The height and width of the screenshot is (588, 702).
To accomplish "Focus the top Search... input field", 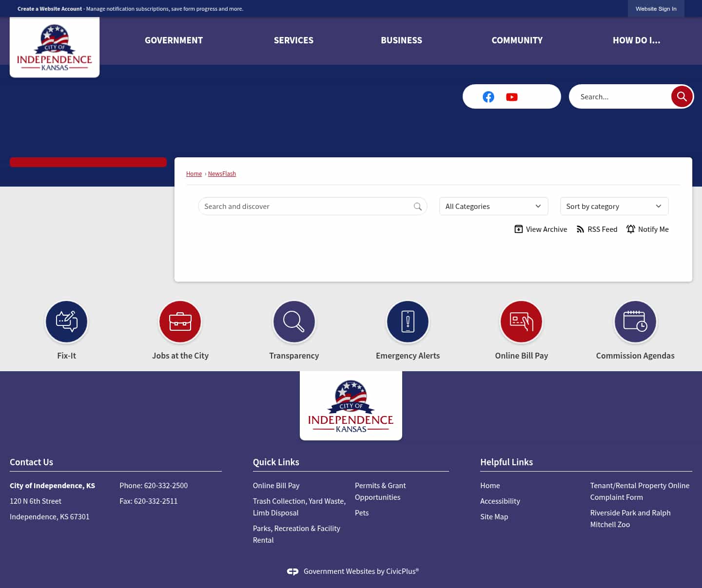I will (x=621, y=96).
